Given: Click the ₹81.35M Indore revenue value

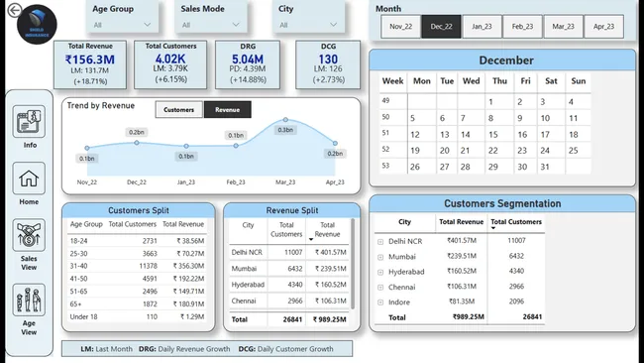Looking at the screenshot, I should tap(462, 302).
